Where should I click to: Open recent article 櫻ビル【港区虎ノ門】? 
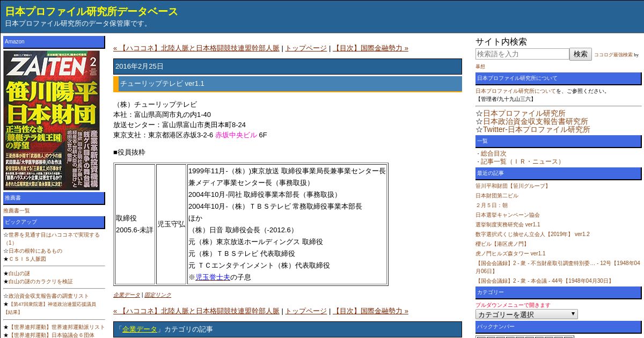click(501, 244)
